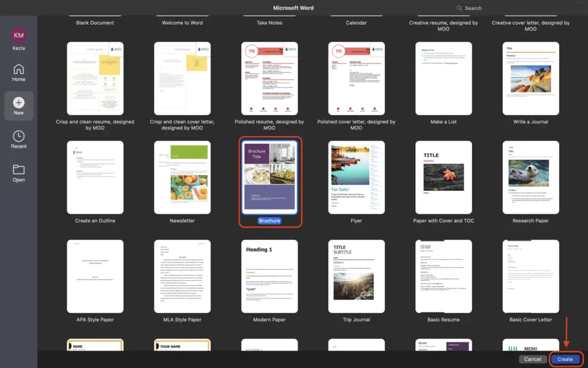Screen dimensions: 588x368
Task: Open the Home section in the sidebar
Action: click(18, 72)
